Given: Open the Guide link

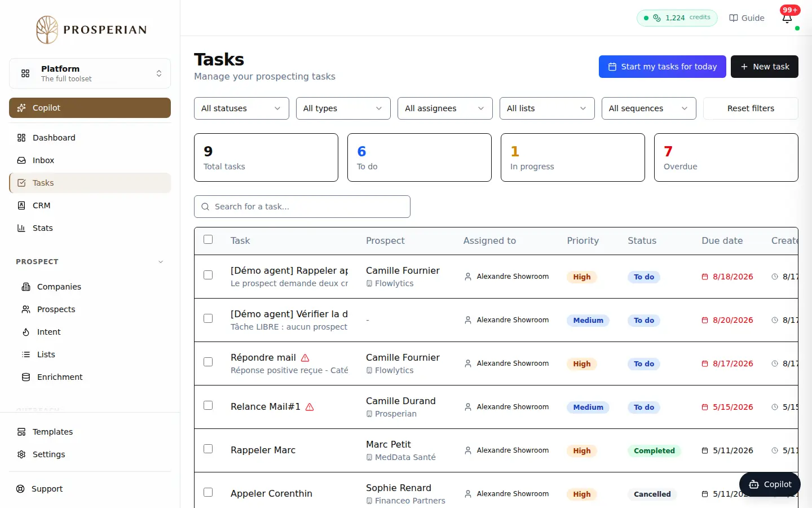Looking at the screenshot, I should tap(747, 18).
